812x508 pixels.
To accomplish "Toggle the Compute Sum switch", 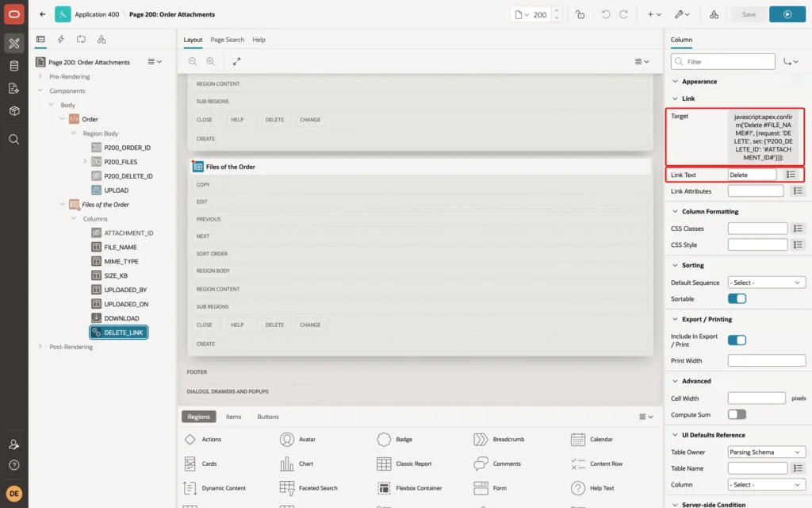I will pos(737,414).
